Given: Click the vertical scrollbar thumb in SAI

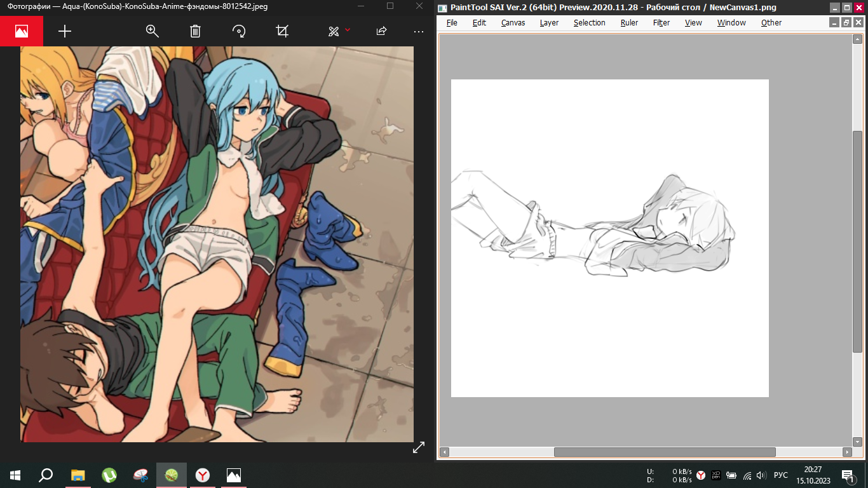Looking at the screenshot, I should 857,241.
